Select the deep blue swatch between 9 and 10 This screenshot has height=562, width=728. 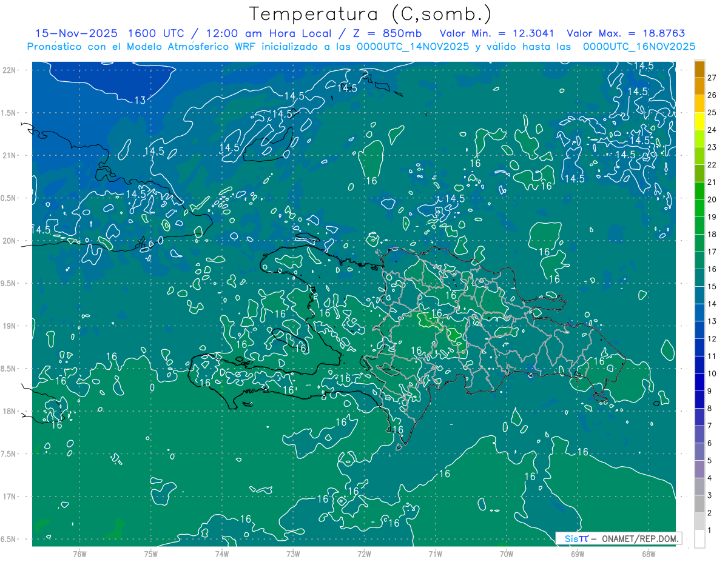point(699,382)
